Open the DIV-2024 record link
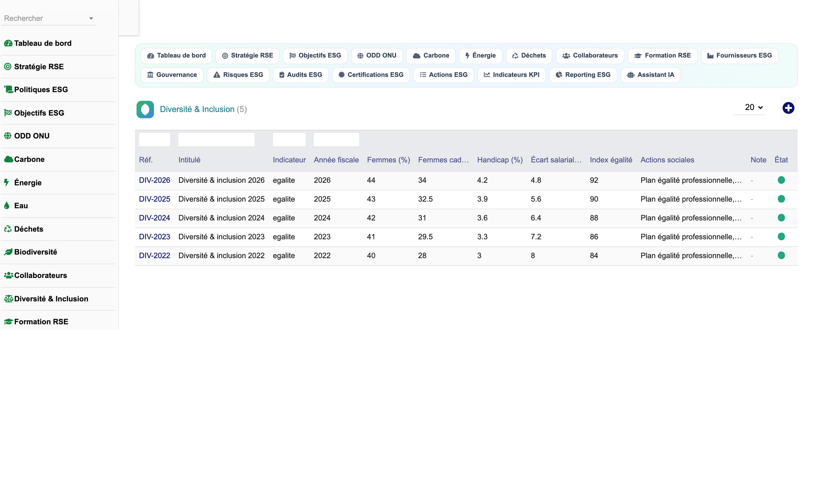 pos(155,218)
